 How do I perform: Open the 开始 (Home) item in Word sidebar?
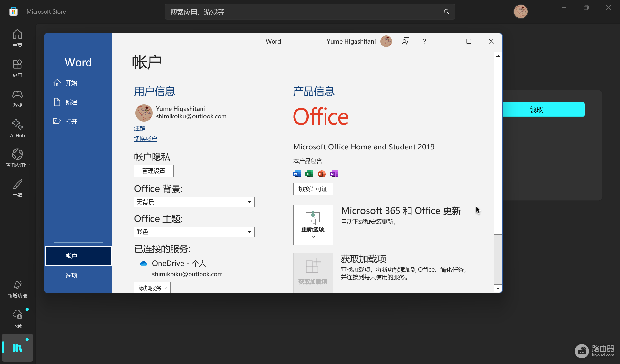[x=78, y=83]
